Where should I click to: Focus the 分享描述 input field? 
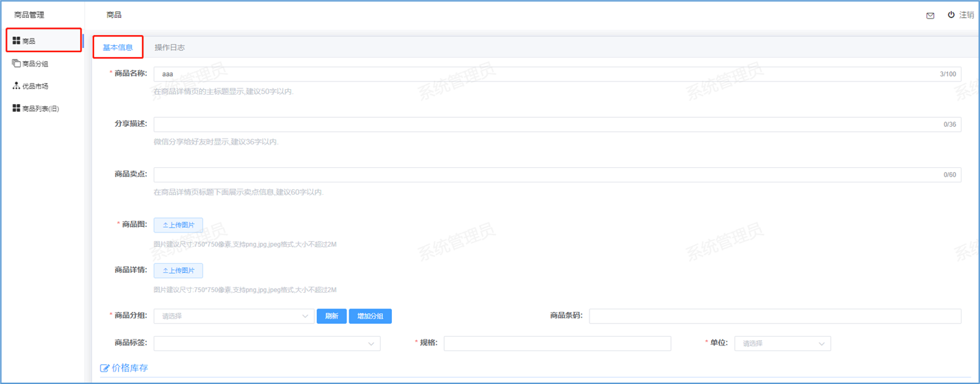tap(557, 124)
